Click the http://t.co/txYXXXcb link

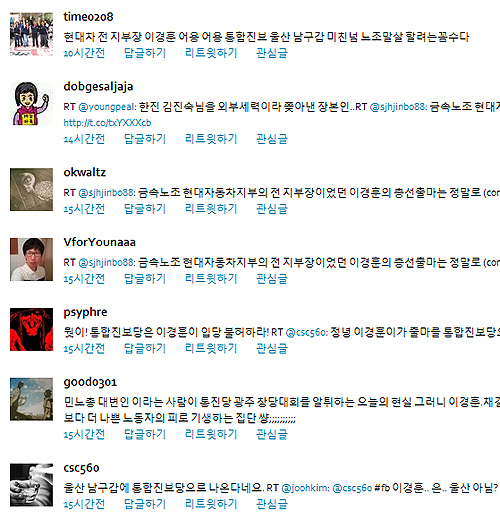pos(107,123)
